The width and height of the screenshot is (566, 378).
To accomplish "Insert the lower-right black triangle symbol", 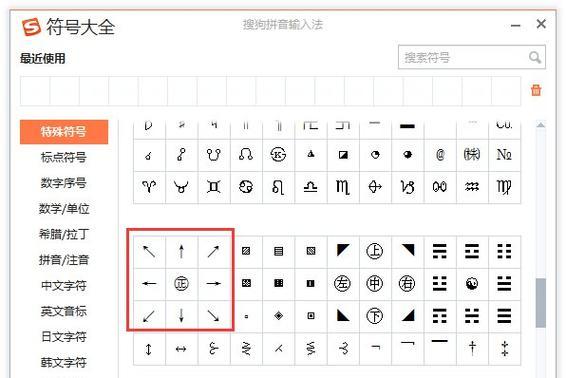I will [407, 316].
